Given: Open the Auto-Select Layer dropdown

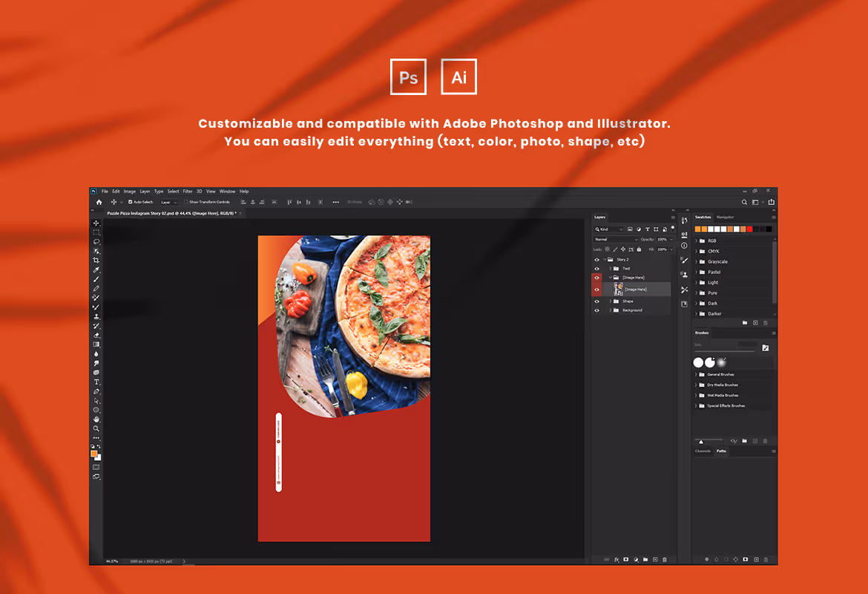Looking at the screenshot, I should point(168,202).
